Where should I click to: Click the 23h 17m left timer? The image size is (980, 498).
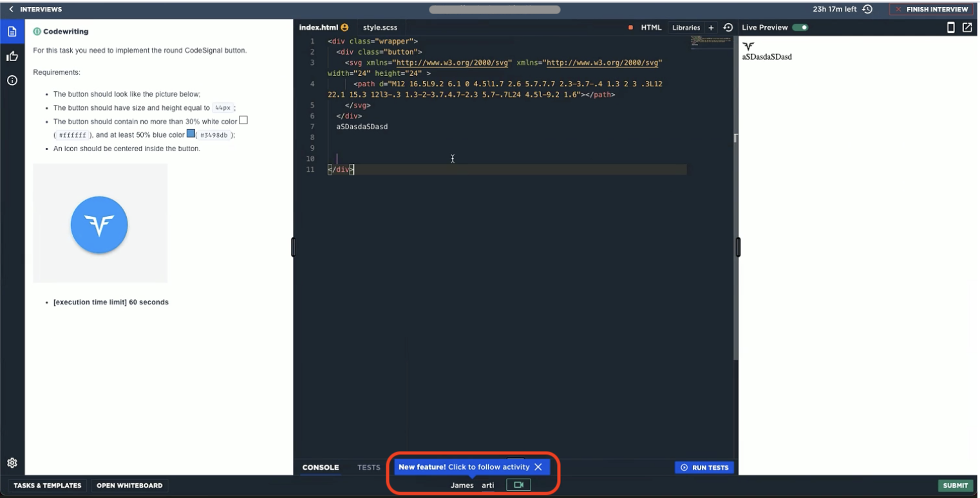coord(834,9)
